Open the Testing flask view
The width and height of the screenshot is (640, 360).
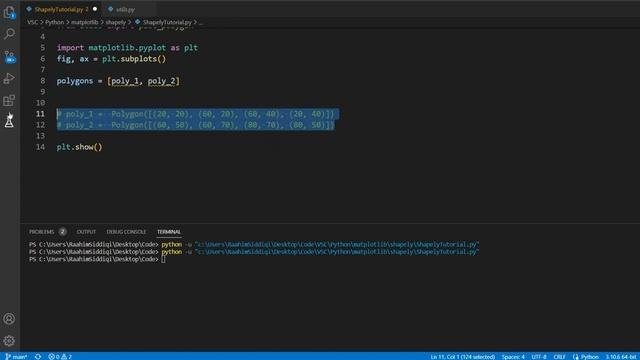point(9,121)
